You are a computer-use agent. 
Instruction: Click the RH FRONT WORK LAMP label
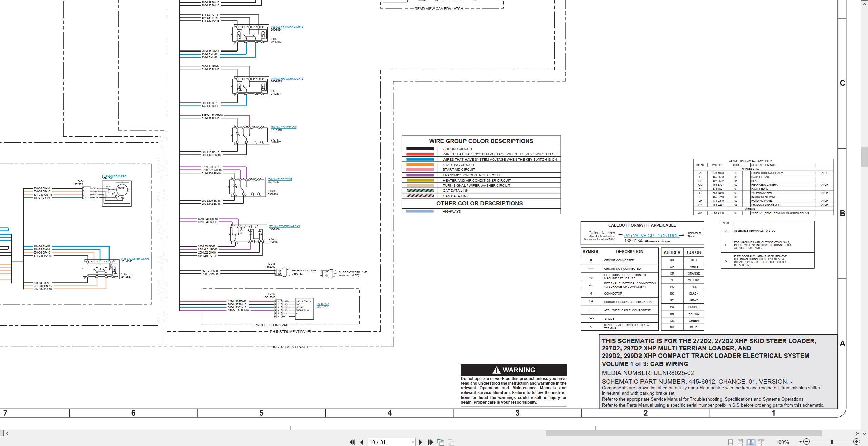pos(353,272)
